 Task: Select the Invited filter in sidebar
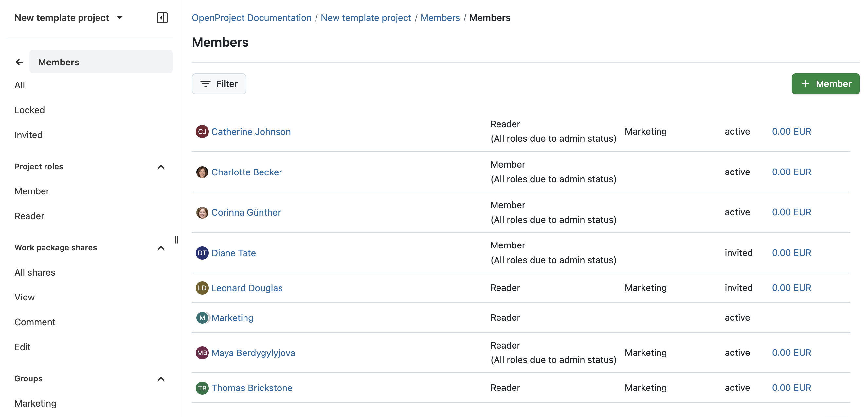click(x=28, y=135)
